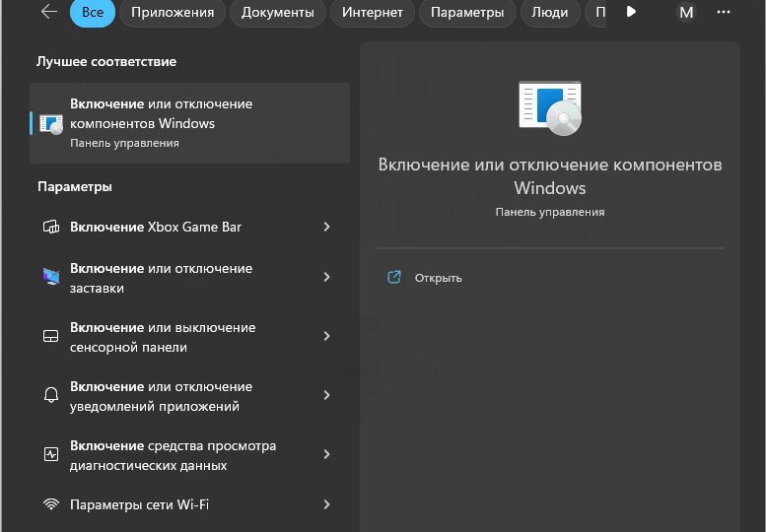Select the Все filter tab
Viewport: 766px width, 532px height.
pos(93,12)
